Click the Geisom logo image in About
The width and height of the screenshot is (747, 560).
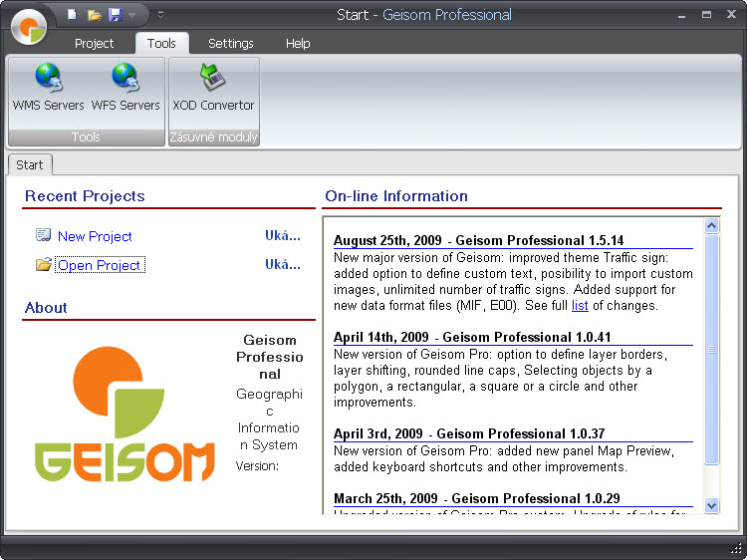(124, 414)
